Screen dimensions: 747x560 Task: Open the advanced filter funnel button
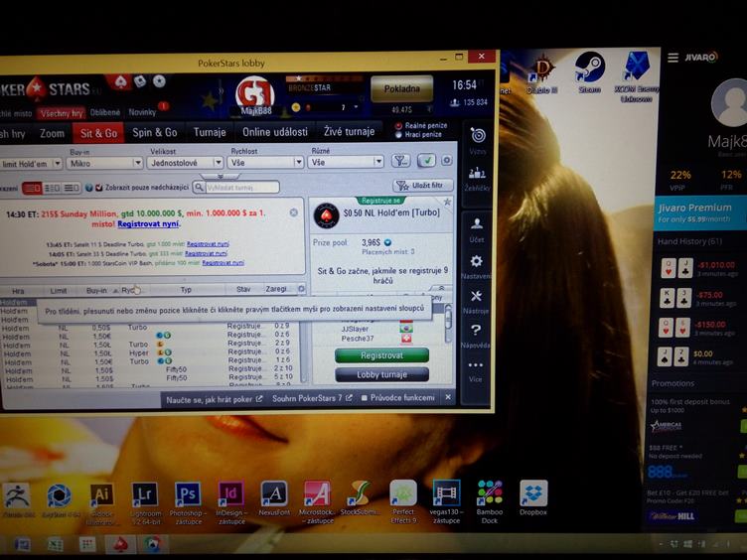pyautogui.click(x=400, y=161)
